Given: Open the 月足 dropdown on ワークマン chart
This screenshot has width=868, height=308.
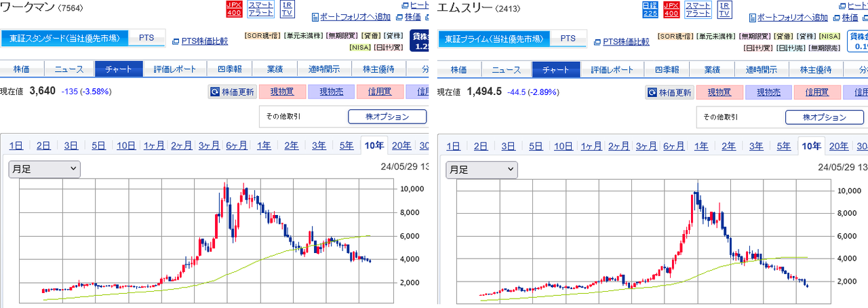Looking at the screenshot, I should [44, 169].
